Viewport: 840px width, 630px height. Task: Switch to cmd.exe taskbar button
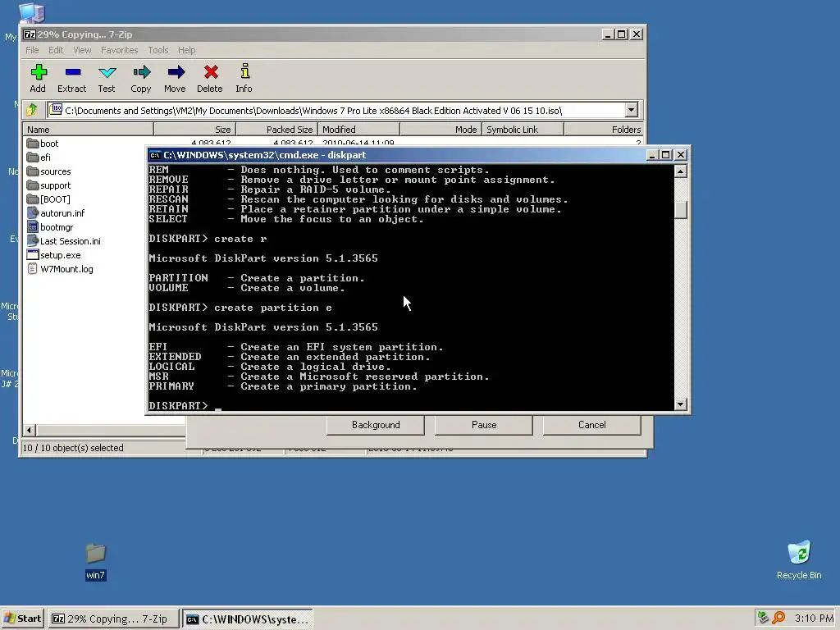(247, 619)
